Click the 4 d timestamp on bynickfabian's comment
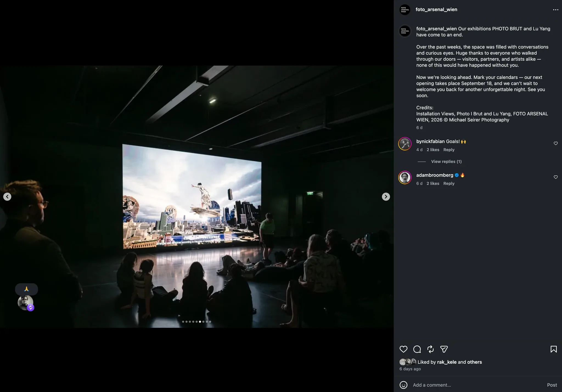 [419, 150]
